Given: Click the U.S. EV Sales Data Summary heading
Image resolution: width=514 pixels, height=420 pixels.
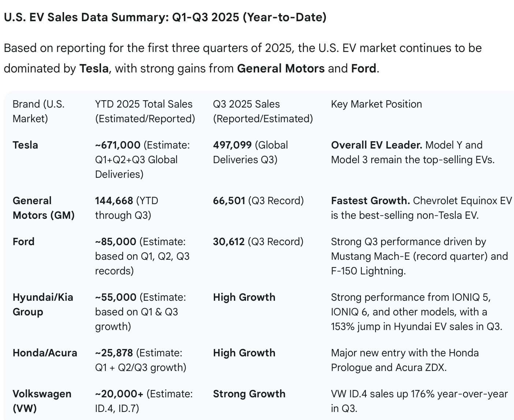Looking at the screenshot, I should coord(165,17).
